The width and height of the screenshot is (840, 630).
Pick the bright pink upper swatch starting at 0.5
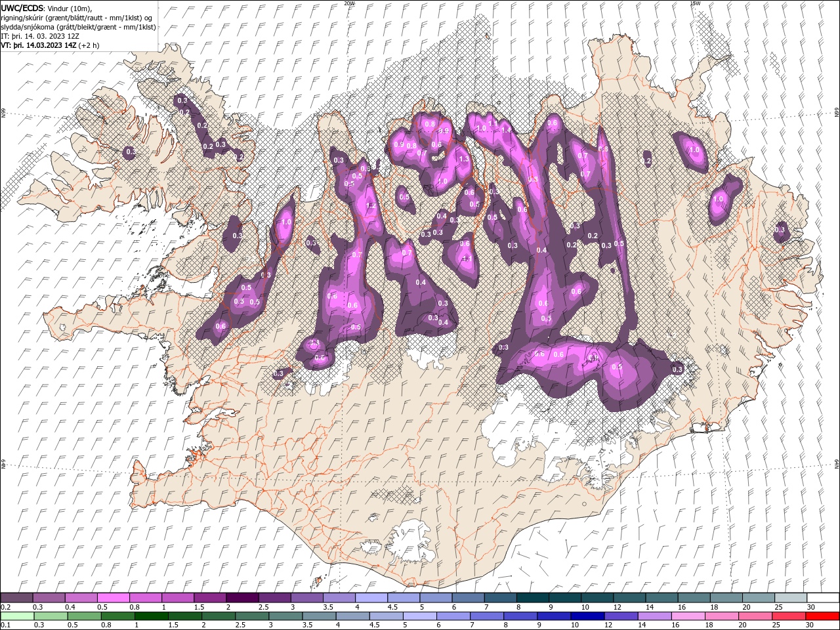(x=113, y=597)
